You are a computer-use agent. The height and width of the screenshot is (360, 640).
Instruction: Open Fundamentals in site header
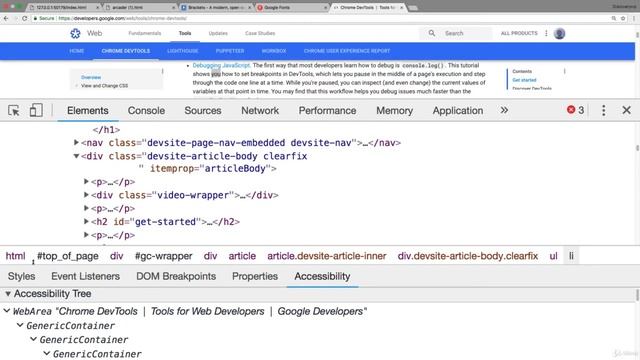144,33
